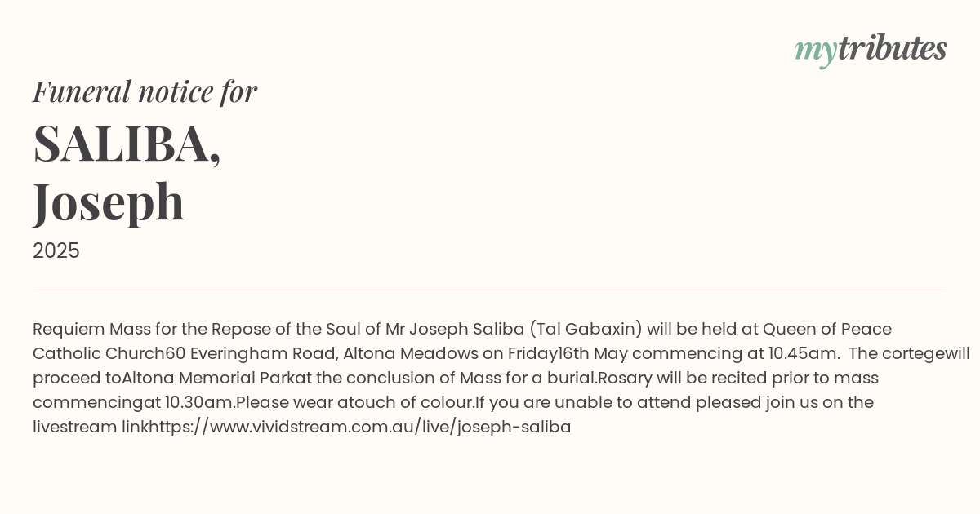
Task: Click the "(Tal Gabaxin)" nickname text
Action: pyautogui.click(x=586, y=330)
